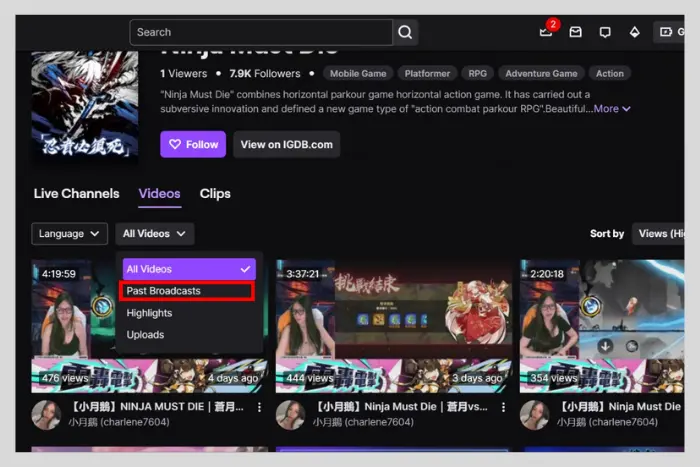The width and height of the screenshot is (700, 467).
Task: Click the Adventure Game tag
Action: (541, 74)
